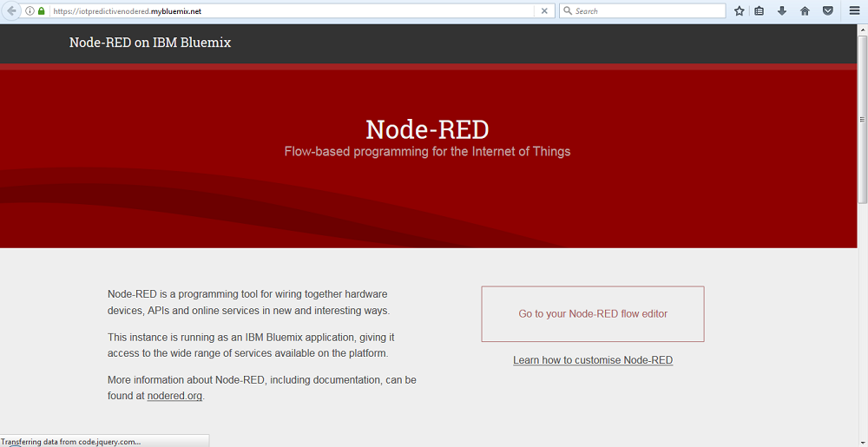Go to the browser Home icon
The height and width of the screenshot is (447, 868).
(x=805, y=11)
